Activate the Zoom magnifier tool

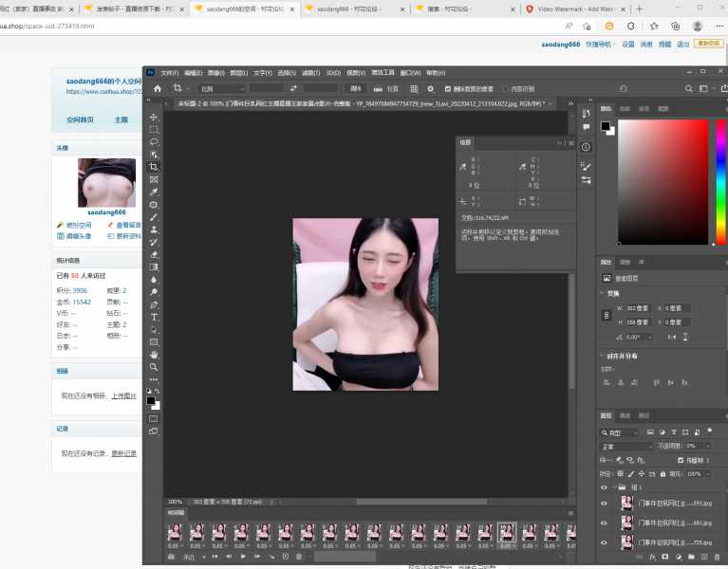(154, 367)
